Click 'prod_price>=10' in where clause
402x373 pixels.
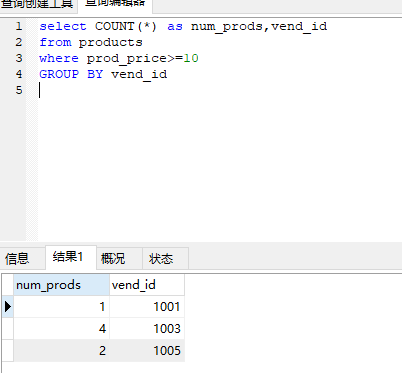[143, 59]
